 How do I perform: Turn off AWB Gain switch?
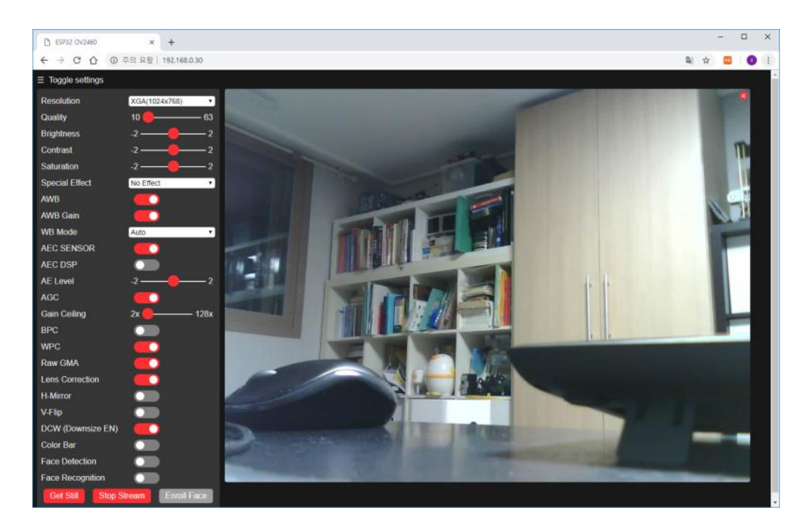146,216
